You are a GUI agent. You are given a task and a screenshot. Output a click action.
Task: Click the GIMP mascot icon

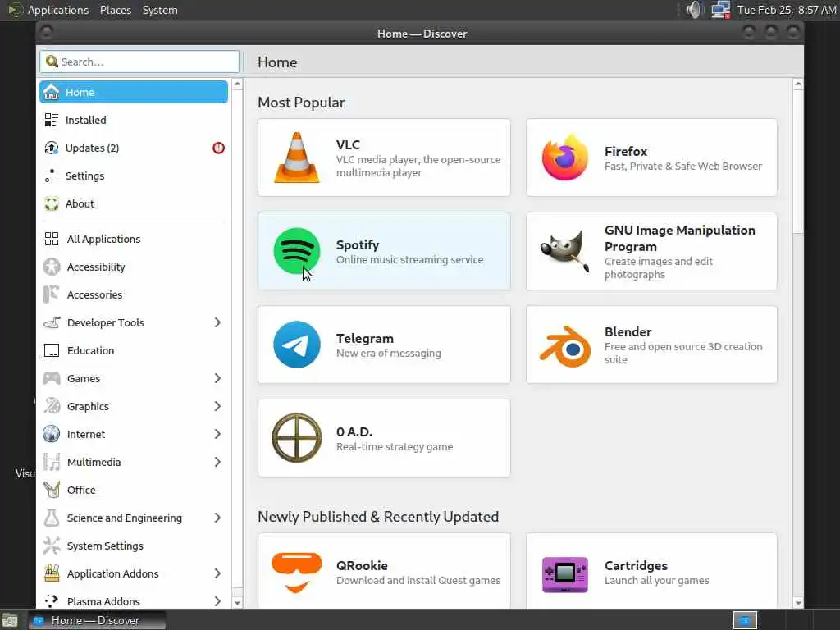(x=564, y=251)
